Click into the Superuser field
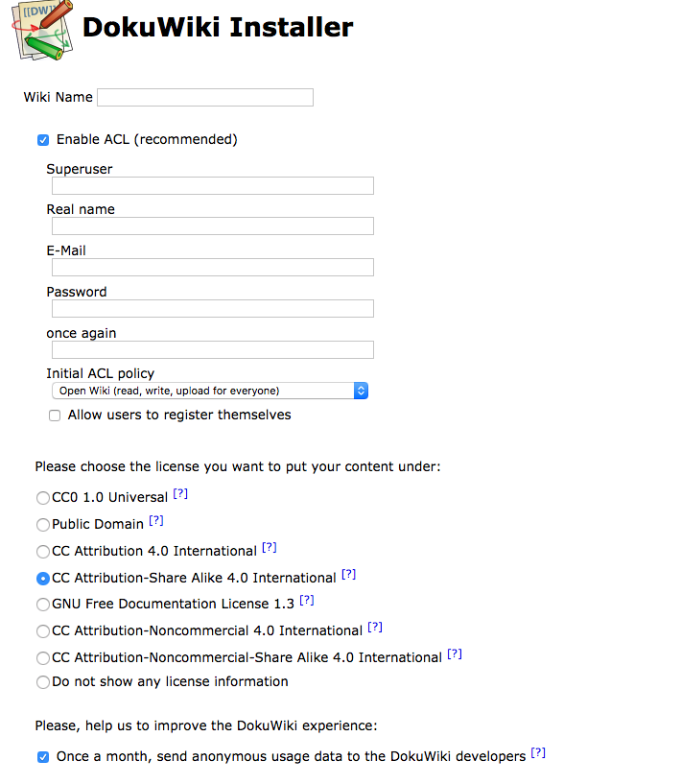681x784 pixels. click(x=213, y=185)
